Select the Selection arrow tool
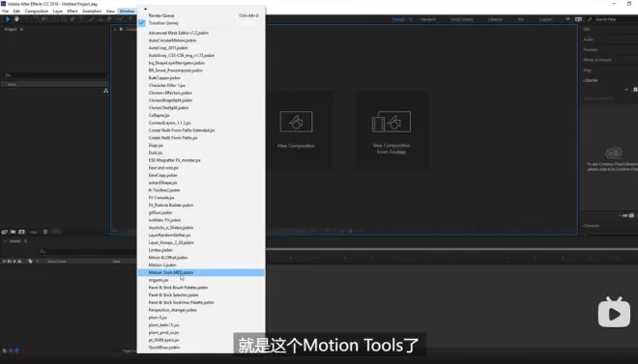The width and height of the screenshot is (638, 364). [8, 19]
